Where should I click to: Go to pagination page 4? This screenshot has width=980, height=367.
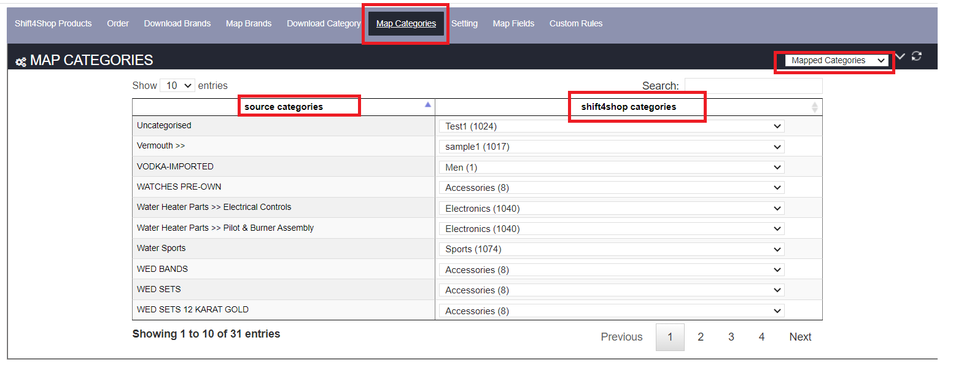click(761, 337)
